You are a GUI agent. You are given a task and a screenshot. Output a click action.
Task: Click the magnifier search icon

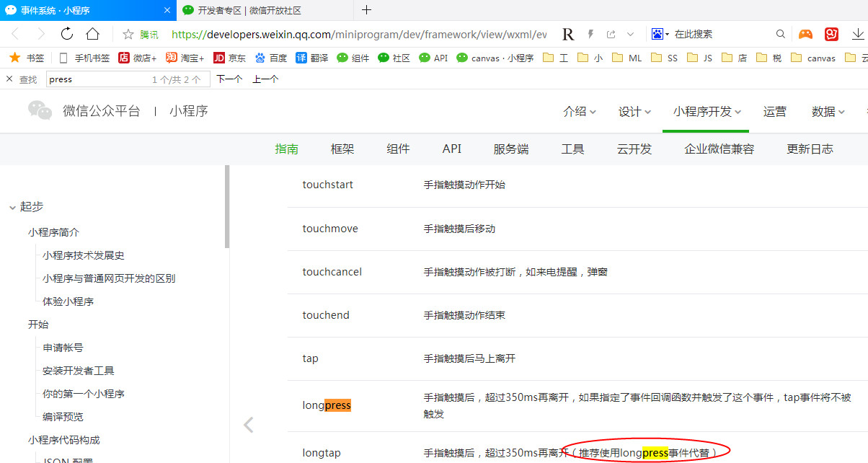[x=781, y=34]
